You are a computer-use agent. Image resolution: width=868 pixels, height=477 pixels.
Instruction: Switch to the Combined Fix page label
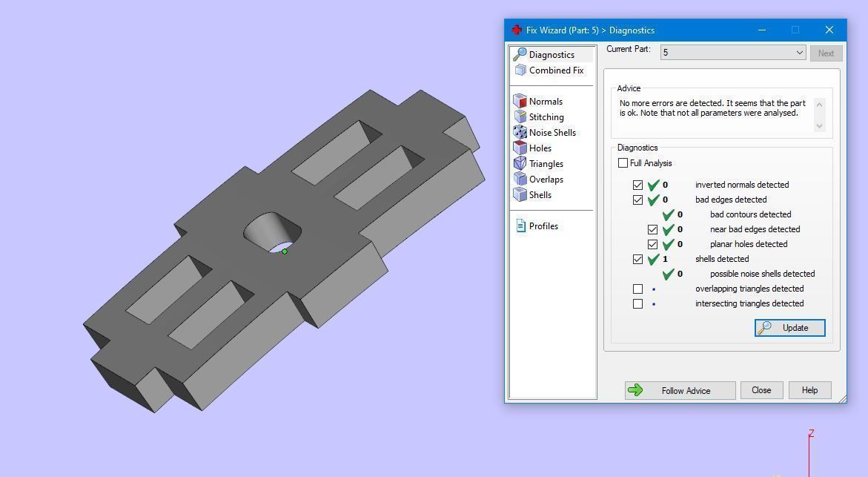point(557,70)
